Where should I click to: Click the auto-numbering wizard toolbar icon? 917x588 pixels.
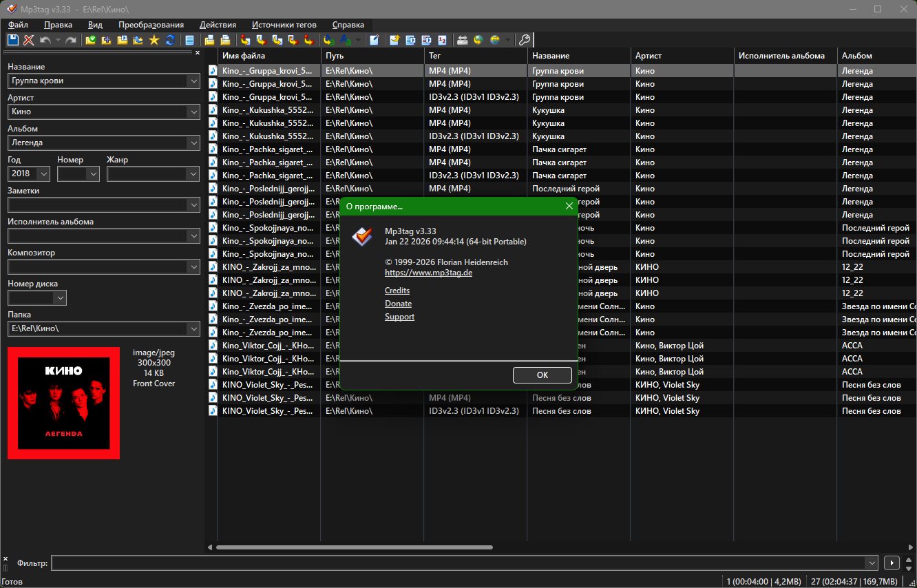pyautogui.click(x=442, y=41)
